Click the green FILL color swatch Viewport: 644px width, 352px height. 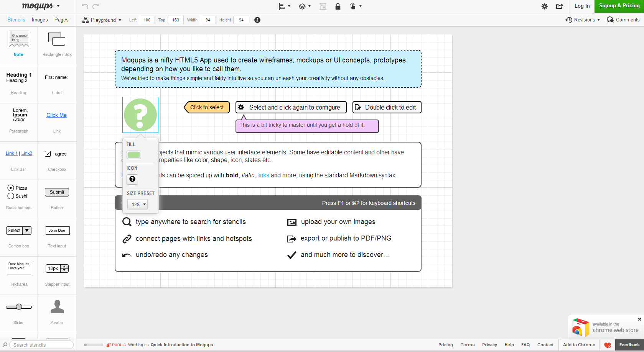pos(134,155)
